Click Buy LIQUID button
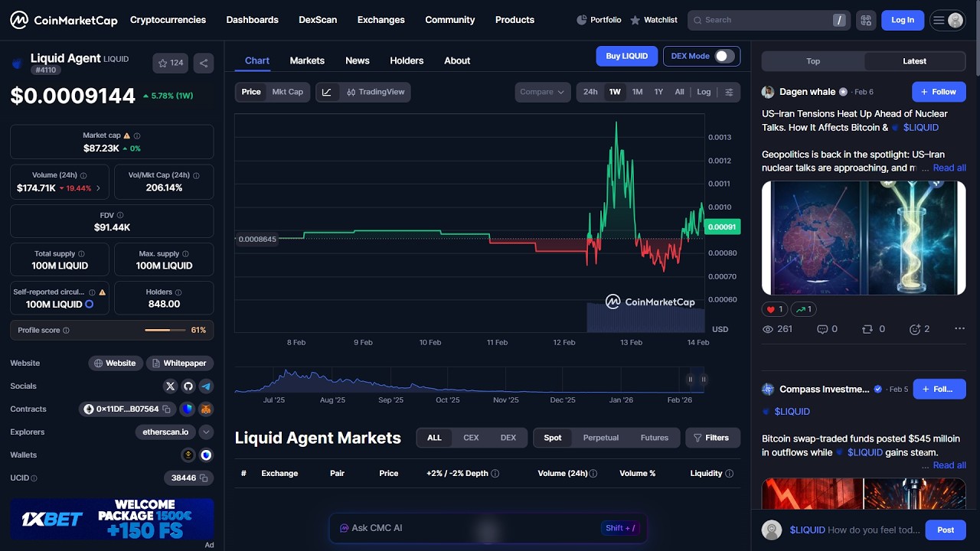Image resolution: width=980 pixels, height=551 pixels. click(627, 56)
